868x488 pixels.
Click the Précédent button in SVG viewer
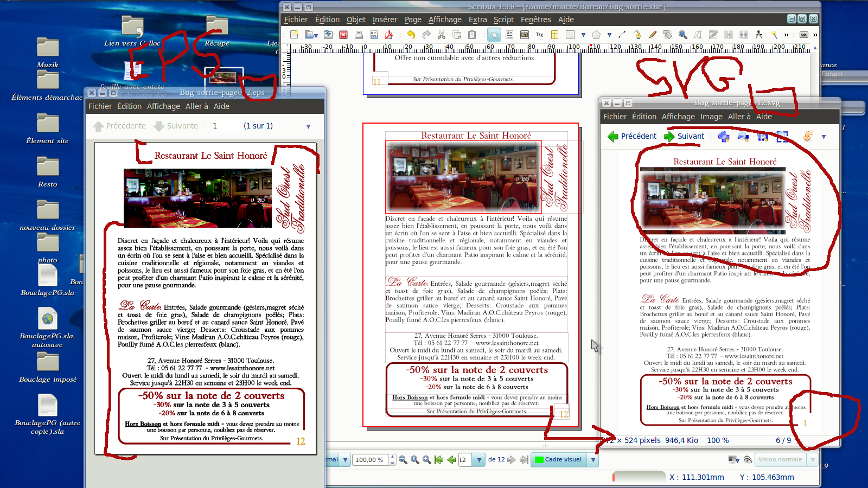point(632,136)
